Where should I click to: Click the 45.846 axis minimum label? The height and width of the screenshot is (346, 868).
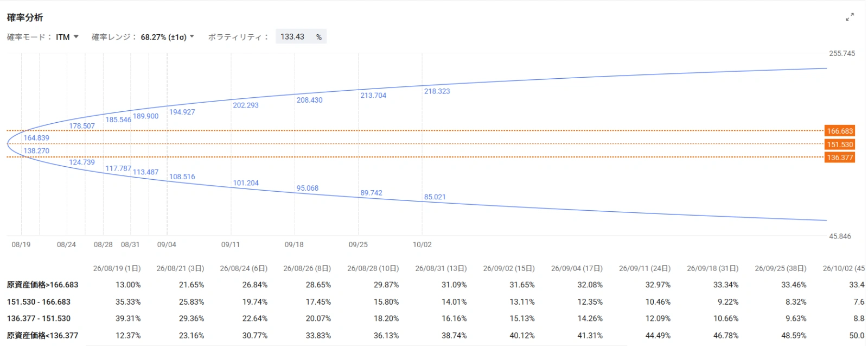(840, 236)
